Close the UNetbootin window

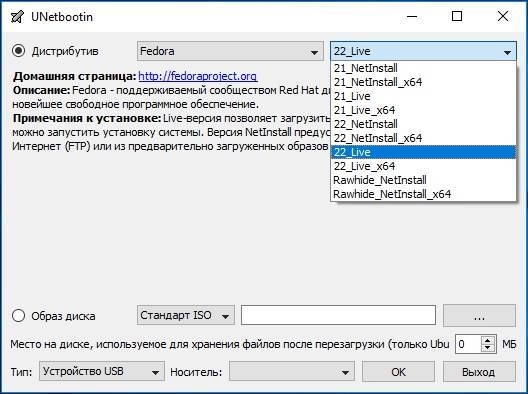pos(503,16)
